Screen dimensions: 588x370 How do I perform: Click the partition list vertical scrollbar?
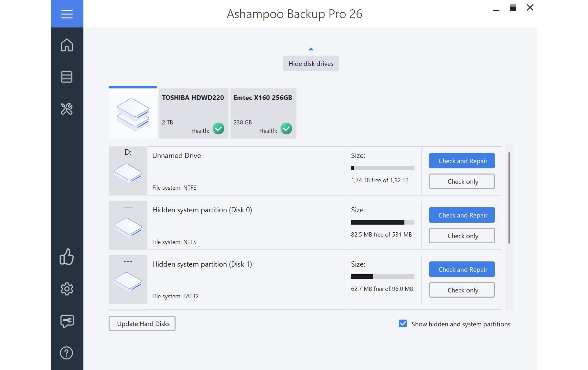pyautogui.click(x=509, y=198)
